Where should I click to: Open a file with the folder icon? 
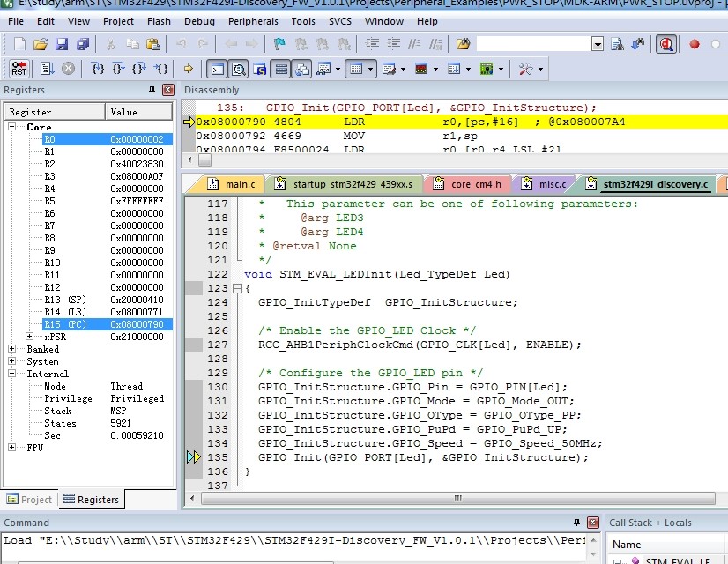[x=41, y=44]
